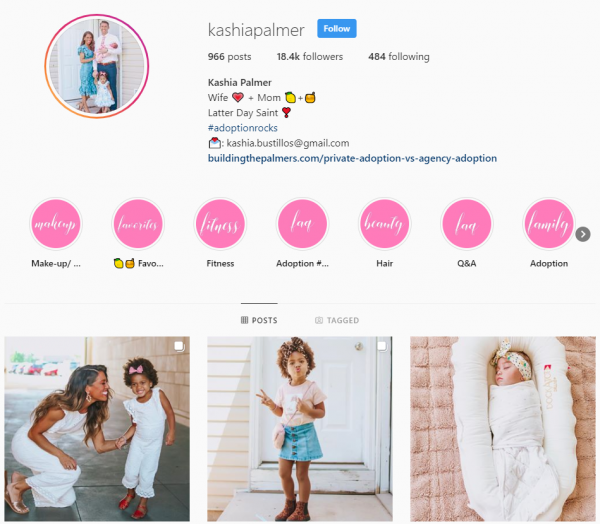Viewport: 600px width, 524px height.
Task: Open the Fitness story highlight
Action: (x=220, y=224)
